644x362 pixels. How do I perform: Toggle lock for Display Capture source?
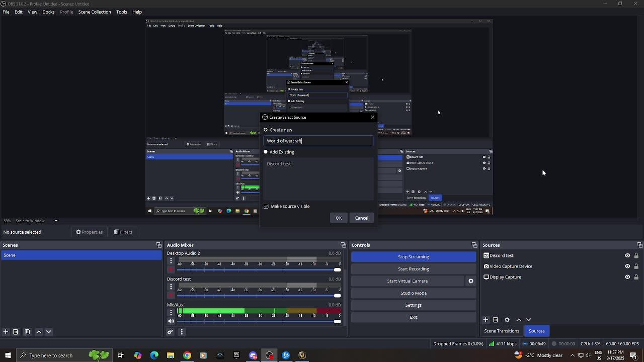(x=636, y=277)
